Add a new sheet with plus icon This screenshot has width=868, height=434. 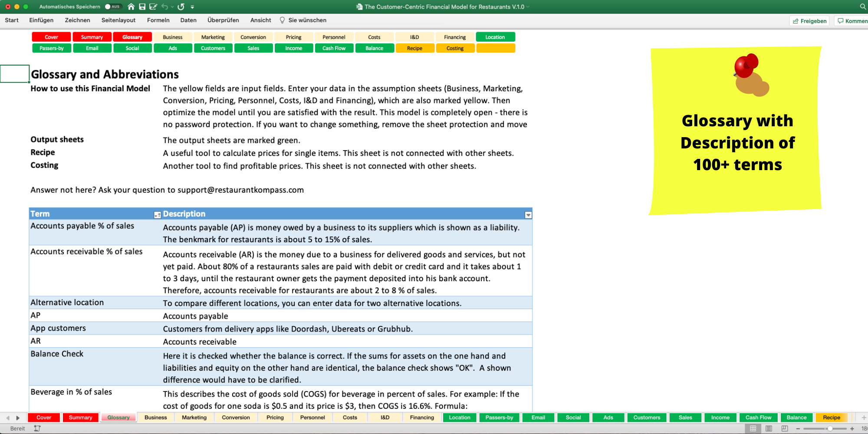[864, 418]
